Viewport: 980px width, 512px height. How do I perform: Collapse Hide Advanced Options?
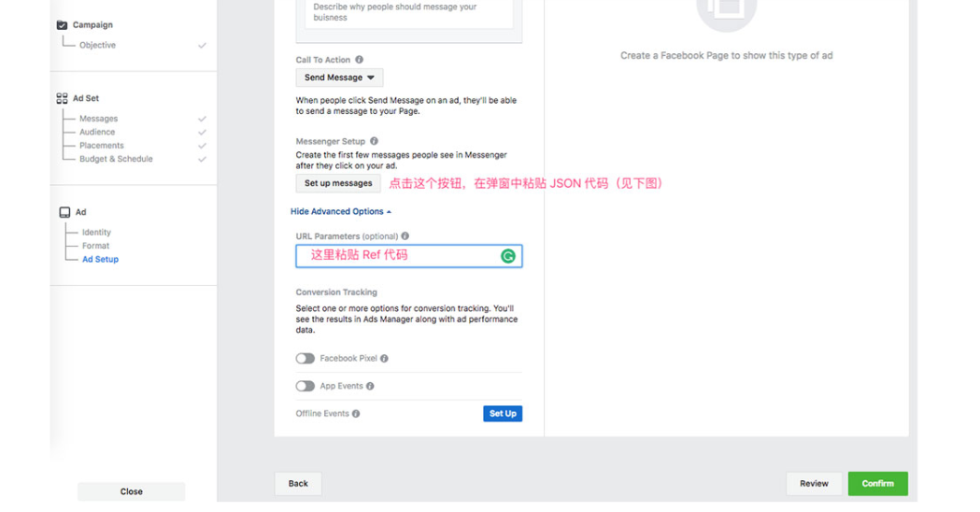(x=341, y=211)
